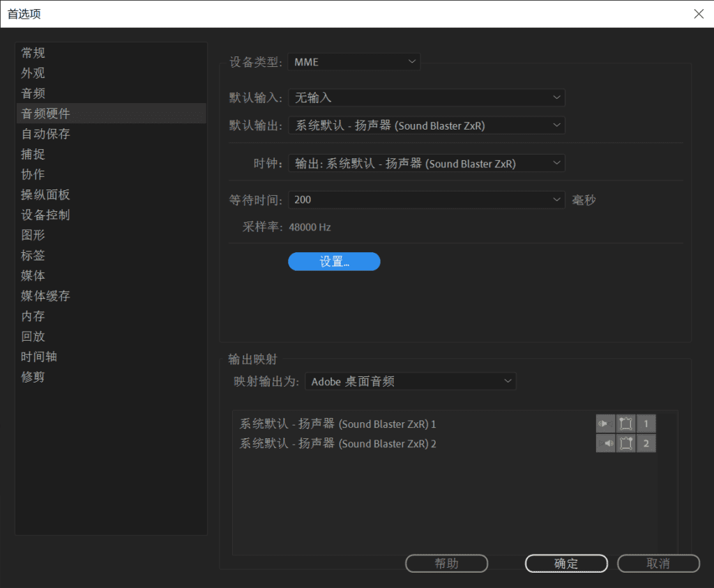Open the 默认输出 device dropdown
This screenshot has width=714, height=588.
[426, 125]
